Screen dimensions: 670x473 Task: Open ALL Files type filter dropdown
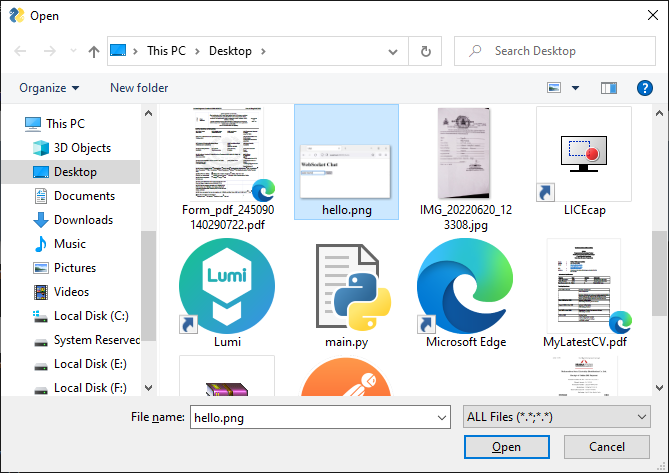click(556, 417)
